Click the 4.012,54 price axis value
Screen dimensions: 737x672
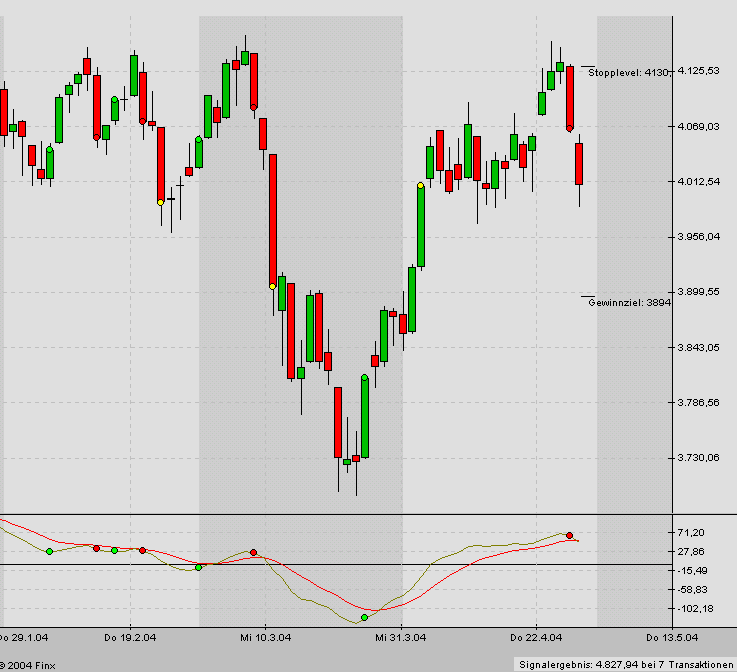(x=698, y=181)
